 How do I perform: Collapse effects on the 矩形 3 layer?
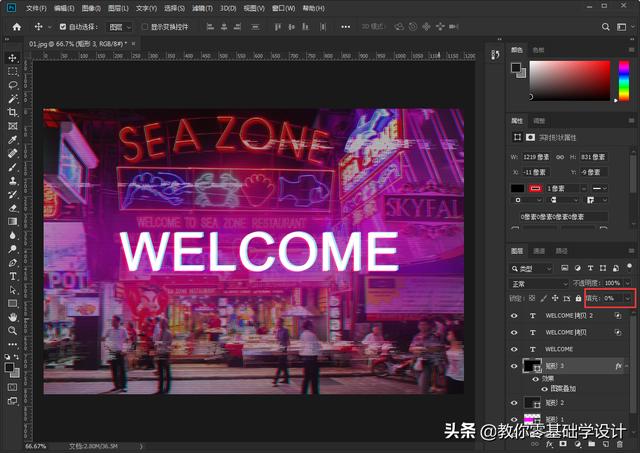(x=627, y=366)
